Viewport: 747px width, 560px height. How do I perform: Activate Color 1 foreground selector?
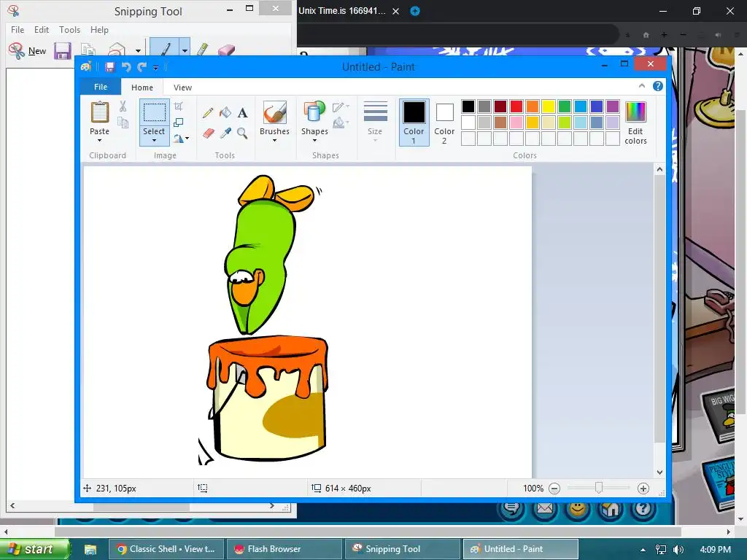tap(414, 122)
